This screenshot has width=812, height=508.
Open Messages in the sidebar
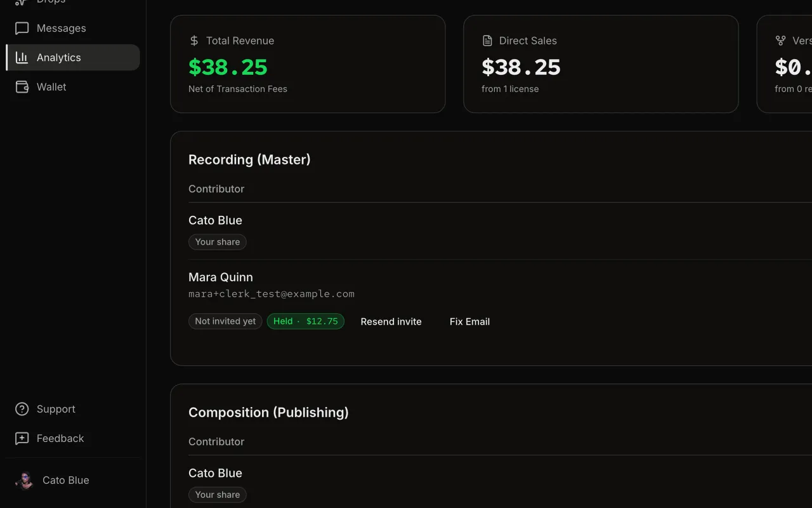pyautogui.click(x=72, y=28)
